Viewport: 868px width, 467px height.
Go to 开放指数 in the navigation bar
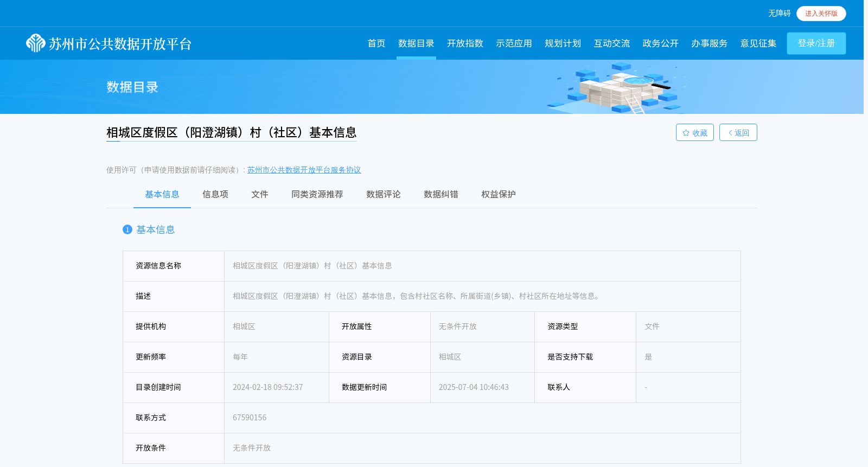coord(465,43)
